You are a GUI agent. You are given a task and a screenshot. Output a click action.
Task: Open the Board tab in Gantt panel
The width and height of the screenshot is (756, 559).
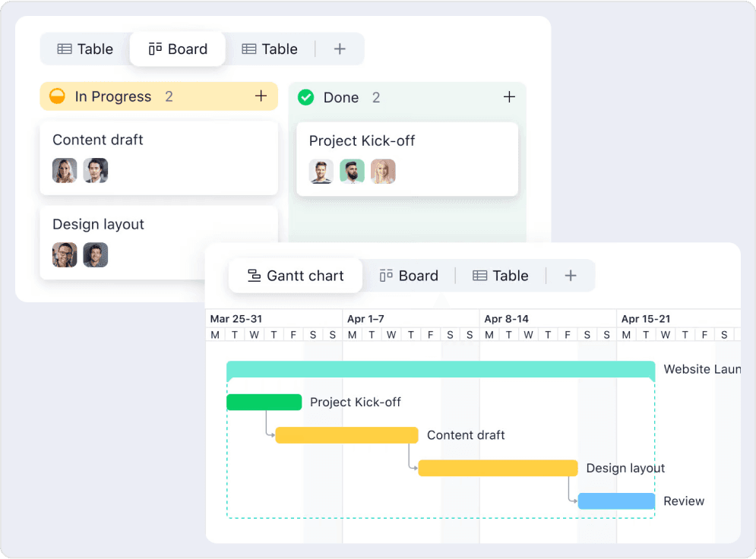pyautogui.click(x=409, y=276)
